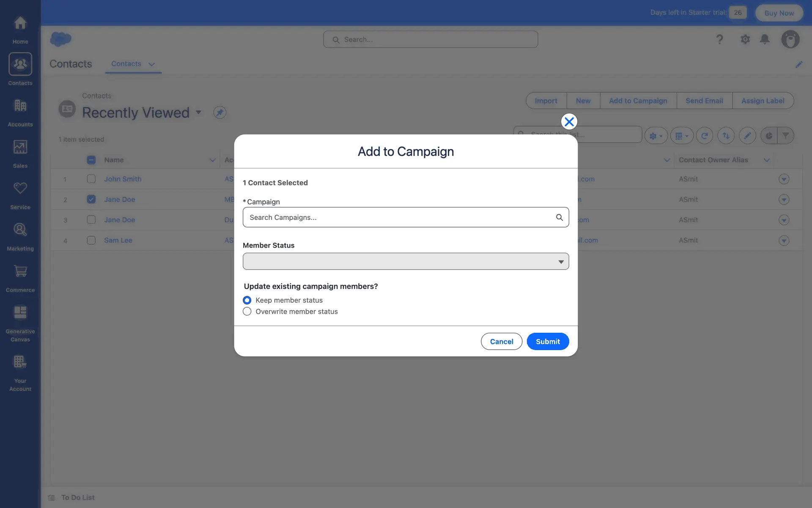The width and height of the screenshot is (812, 508).
Task: Expand the Recently Viewed list selector
Action: pyautogui.click(x=198, y=113)
